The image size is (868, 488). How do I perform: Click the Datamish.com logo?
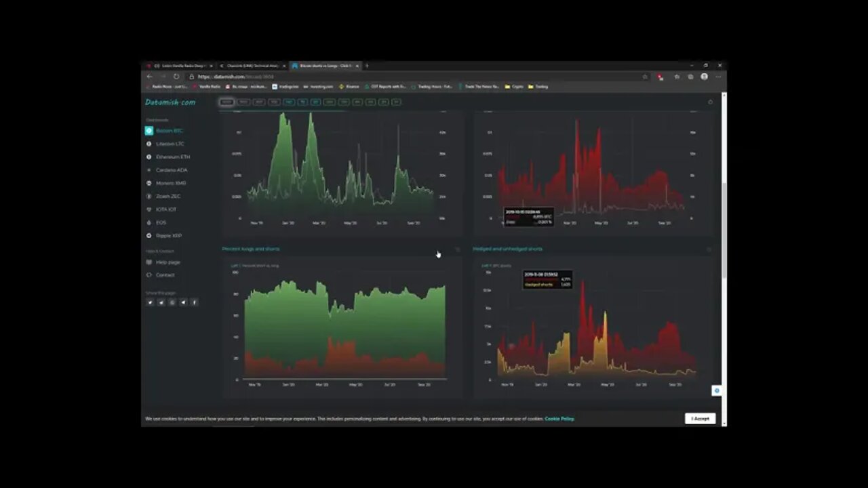click(170, 102)
